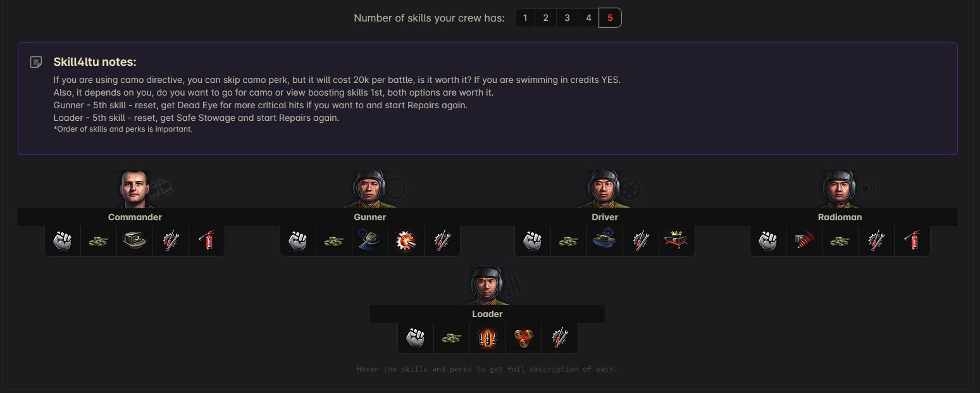This screenshot has height=393, width=980.
Task: Select crew skill count 1
Action: pyautogui.click(x=525, y=18)
